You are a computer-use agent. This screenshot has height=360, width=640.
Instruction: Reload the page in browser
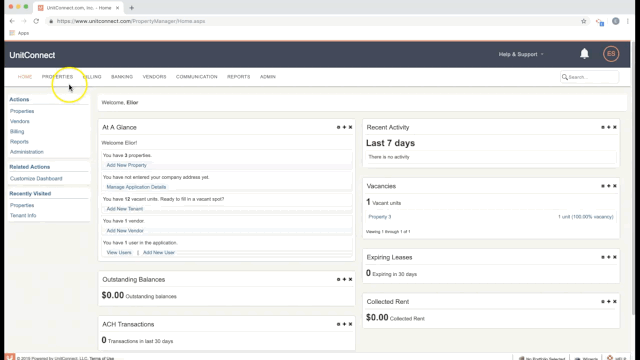coord(36,21)
